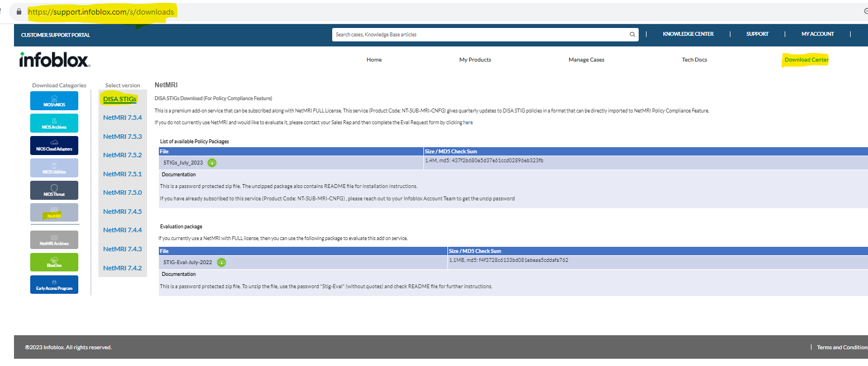The width and height of the screenshot is (868, 366).
Task: Focus the Search cases, Knowledge Base field
Action: tap(481, 35)
